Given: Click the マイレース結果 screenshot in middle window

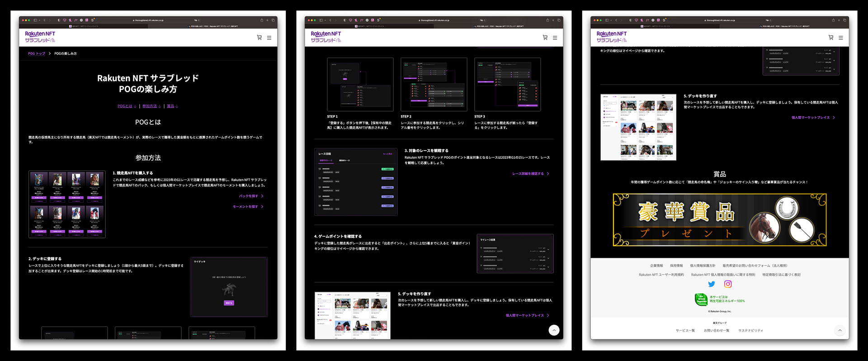Looking at the screenshot, I should (x=515, y=253).
